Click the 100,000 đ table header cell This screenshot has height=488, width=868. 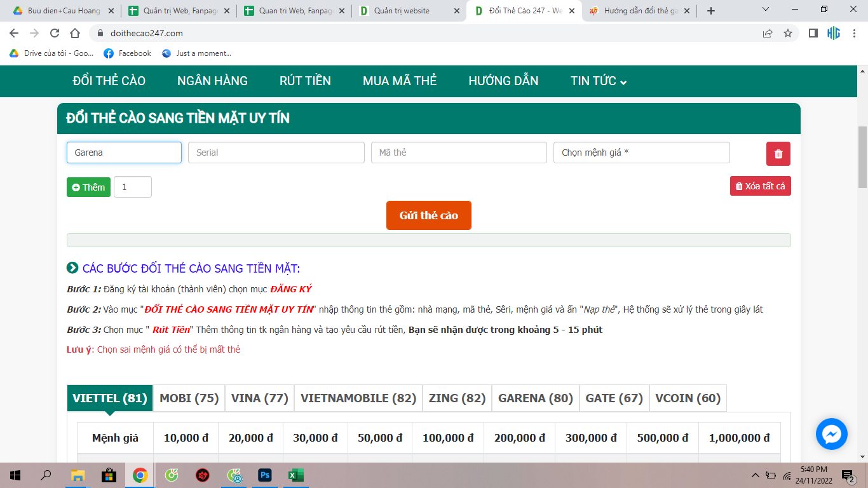[x=448, y=438]
